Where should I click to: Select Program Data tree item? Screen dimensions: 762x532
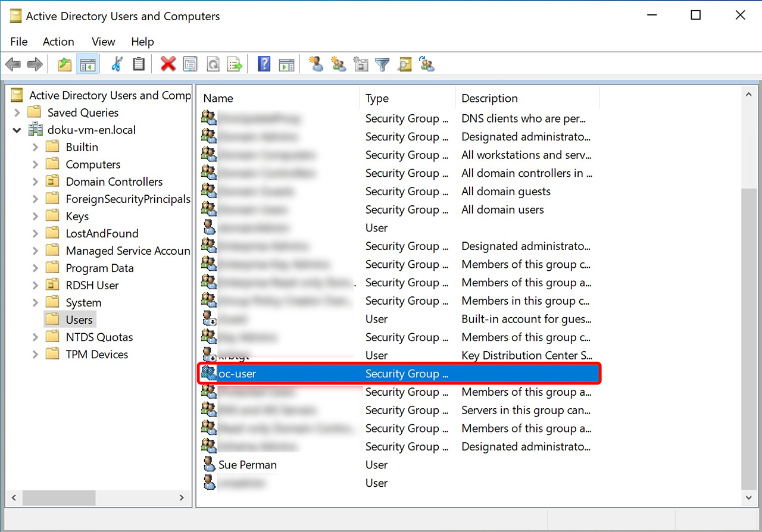(x=99, y=268)
